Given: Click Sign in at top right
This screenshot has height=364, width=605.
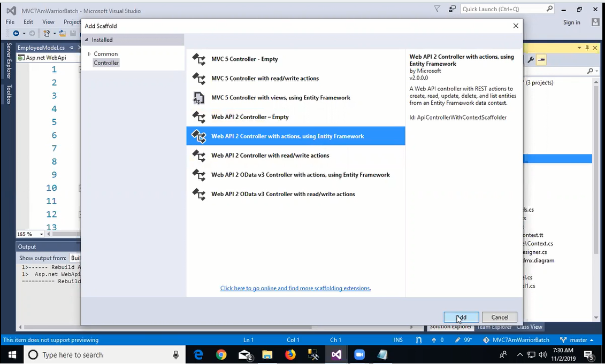Looking at the screenshot, I should click(x=571, y=22).
